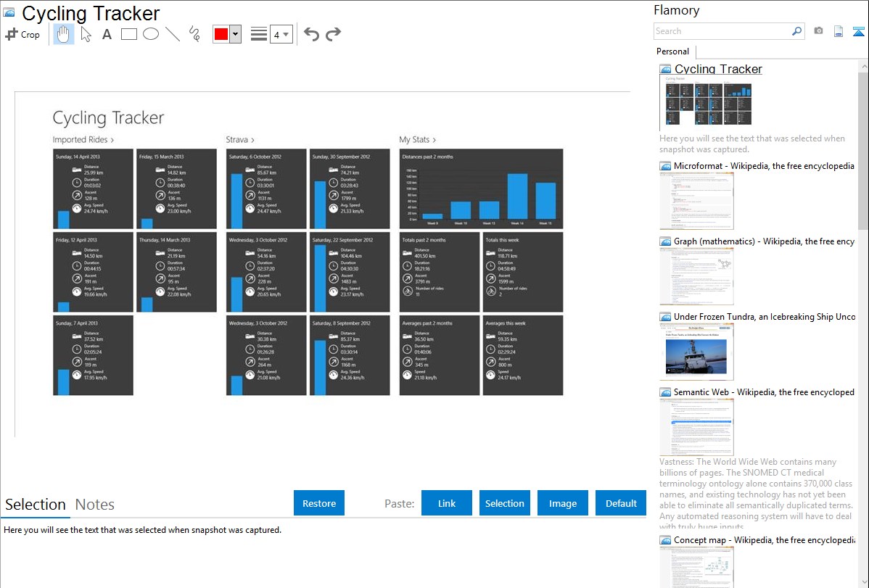Select the straight line tool
This screenshot has width=869, height=588.
pos(173,34)
